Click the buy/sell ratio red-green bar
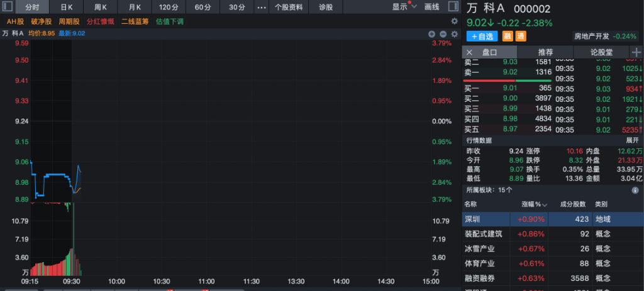The width and height of the screenshot is (644, 291). (508, 80)
